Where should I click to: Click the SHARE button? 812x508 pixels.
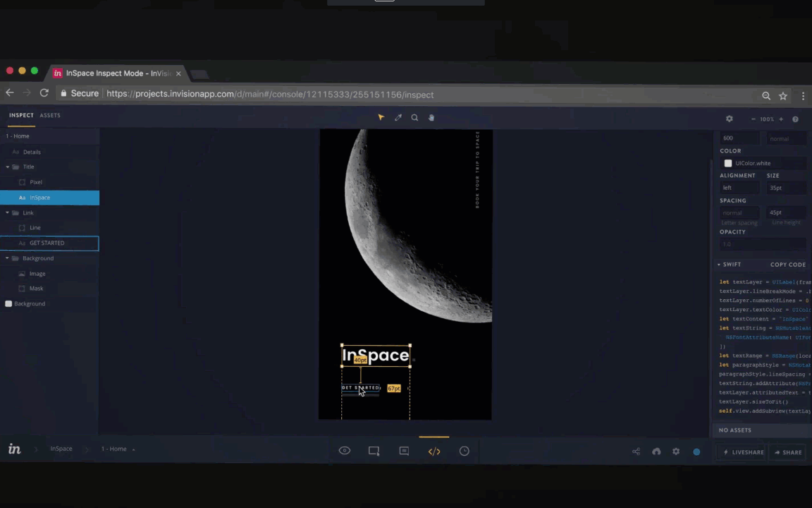(x=788, y=452)
